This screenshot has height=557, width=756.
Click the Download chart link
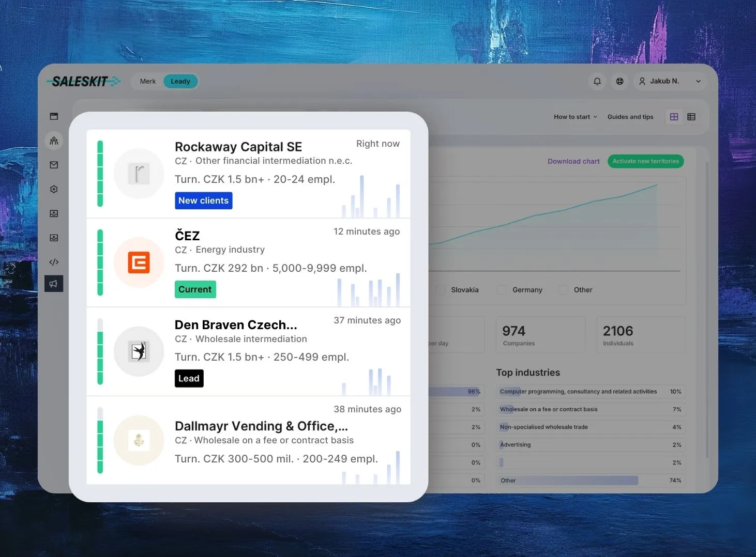click(573, 161)
